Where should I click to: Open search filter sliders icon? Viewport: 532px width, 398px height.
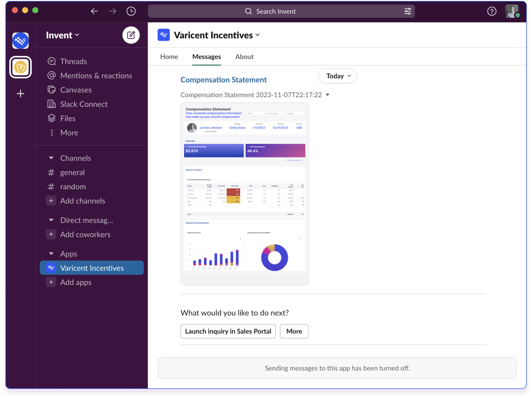point(408,11)
